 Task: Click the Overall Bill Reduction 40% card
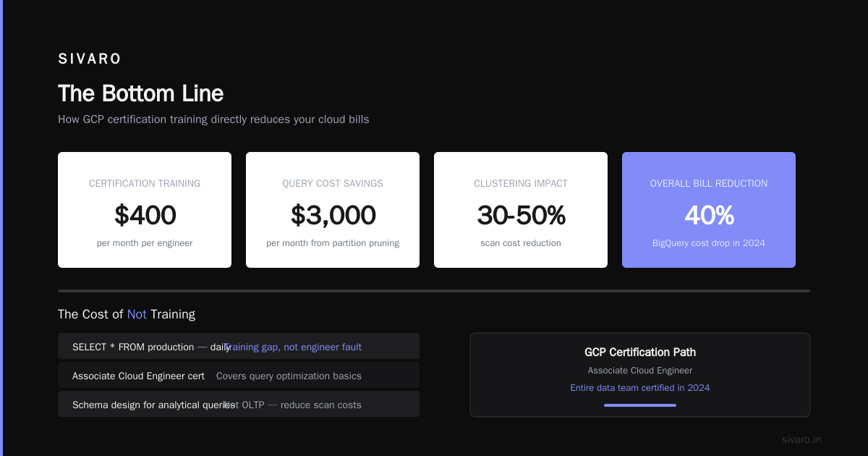tap(709, 210)
